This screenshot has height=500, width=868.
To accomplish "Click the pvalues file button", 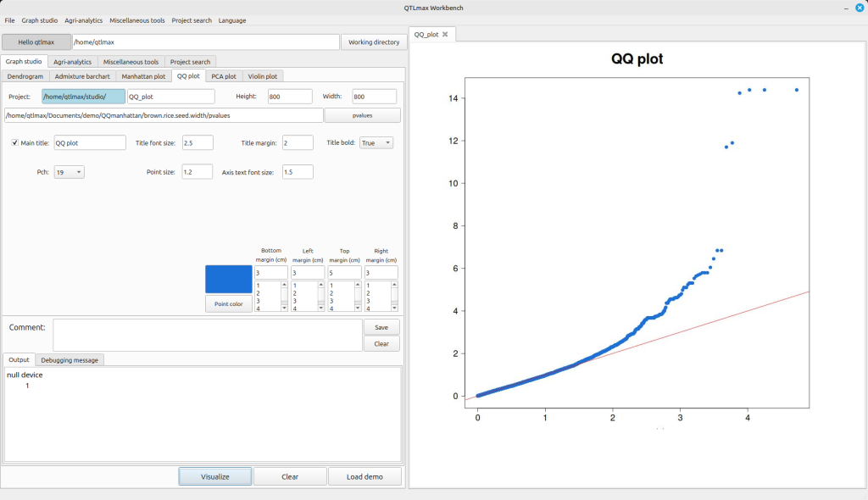I will [363, 115].
